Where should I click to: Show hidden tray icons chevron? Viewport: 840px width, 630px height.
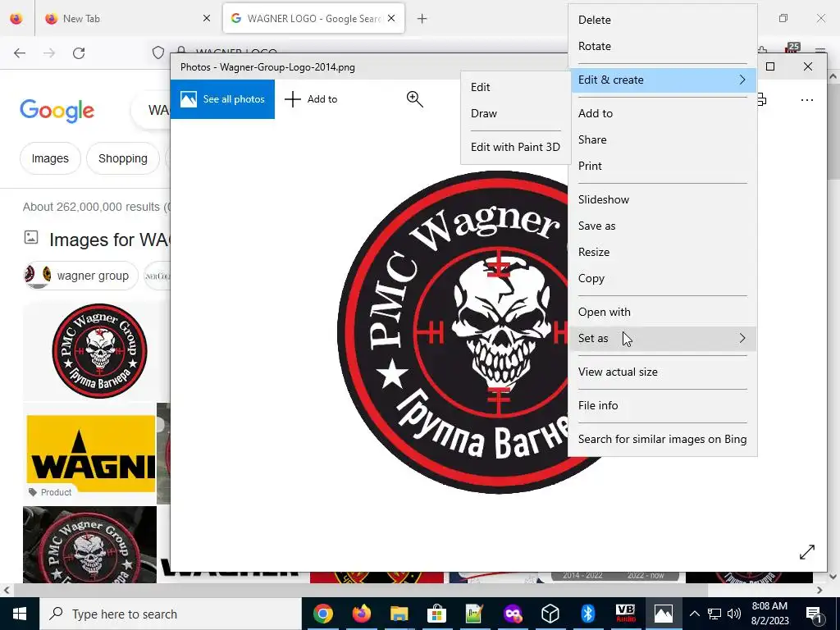694,614
